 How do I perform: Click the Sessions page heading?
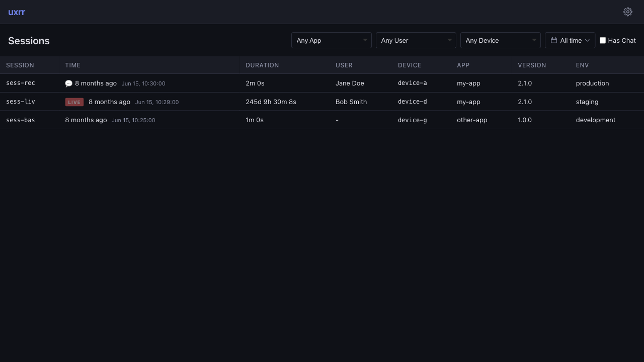click(29, 41)
